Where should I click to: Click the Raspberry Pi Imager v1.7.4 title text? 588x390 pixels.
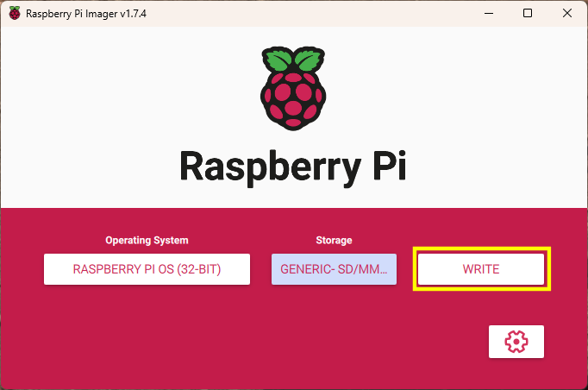[x=86, y=14]
